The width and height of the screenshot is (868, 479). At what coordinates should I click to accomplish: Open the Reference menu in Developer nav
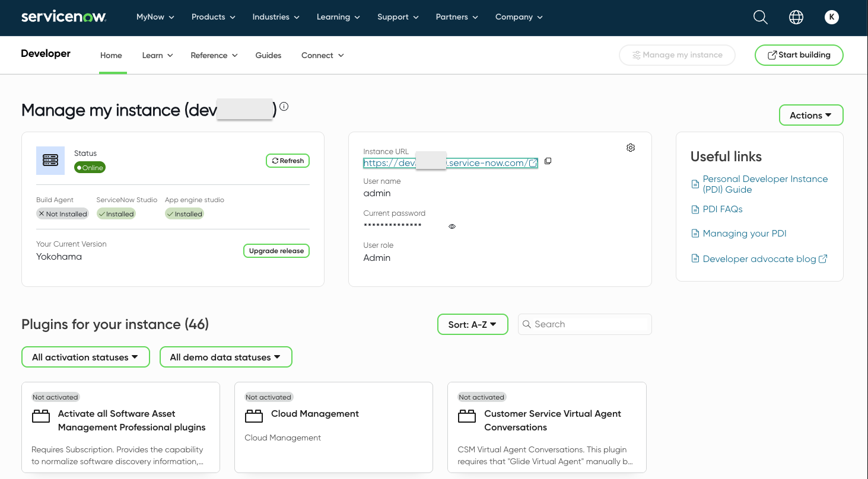pyautogui.click(x=214, y=55)
